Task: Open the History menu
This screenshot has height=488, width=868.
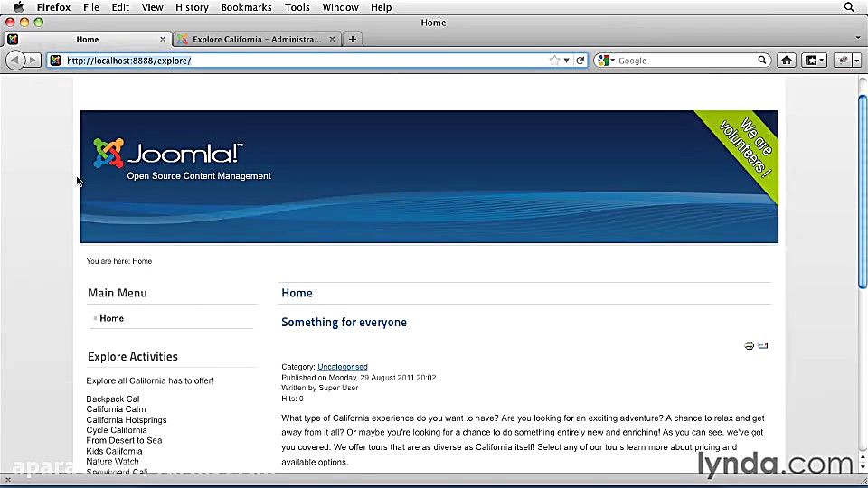Action: pos(192,7)
